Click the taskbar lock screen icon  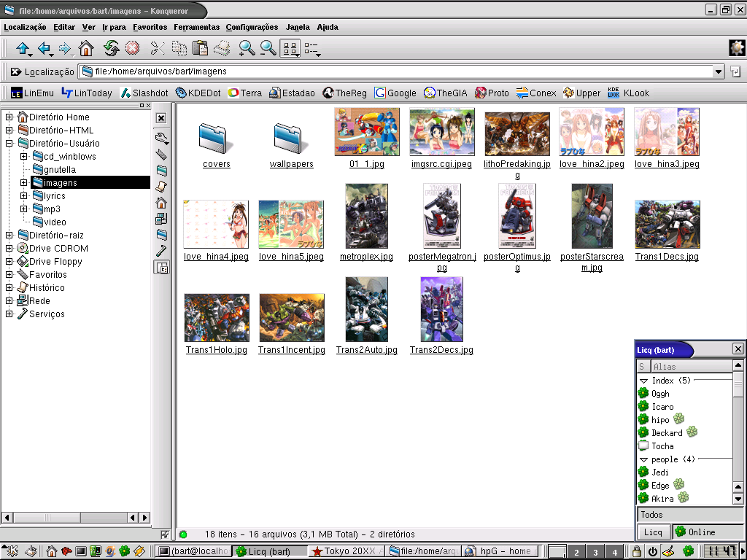636,551
